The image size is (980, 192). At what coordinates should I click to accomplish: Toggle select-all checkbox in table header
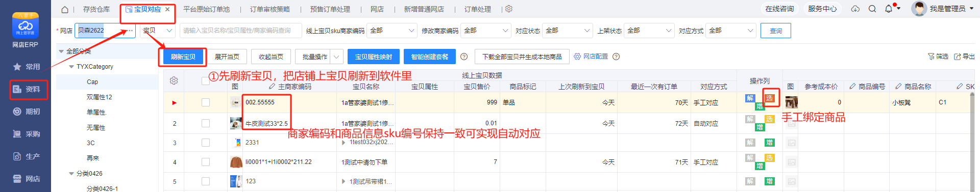[x=206, y=81]
